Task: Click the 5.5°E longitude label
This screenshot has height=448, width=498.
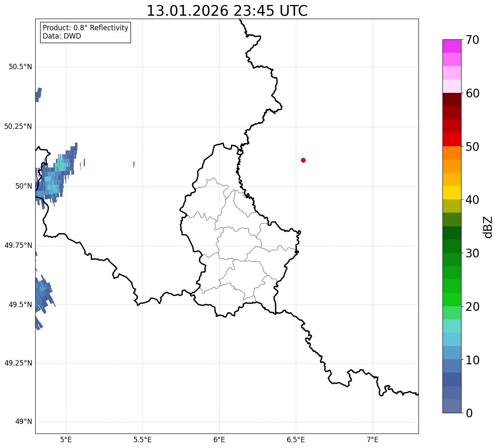Action: pyautogui.click(x=143, y=439)
